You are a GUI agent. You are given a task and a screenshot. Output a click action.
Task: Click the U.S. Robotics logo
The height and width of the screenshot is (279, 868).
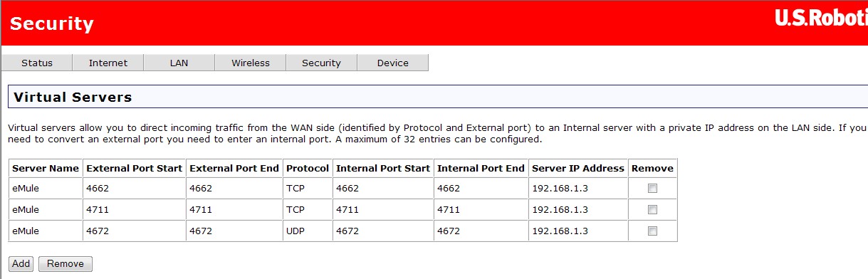tap(821, 19)
